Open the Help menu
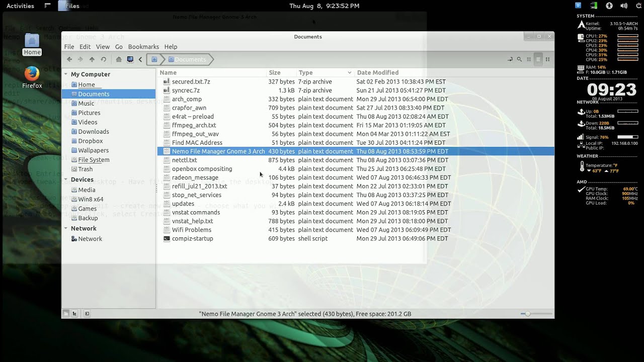Image resolution: width=644 pixels, height=362 pixels. (171, 47)
